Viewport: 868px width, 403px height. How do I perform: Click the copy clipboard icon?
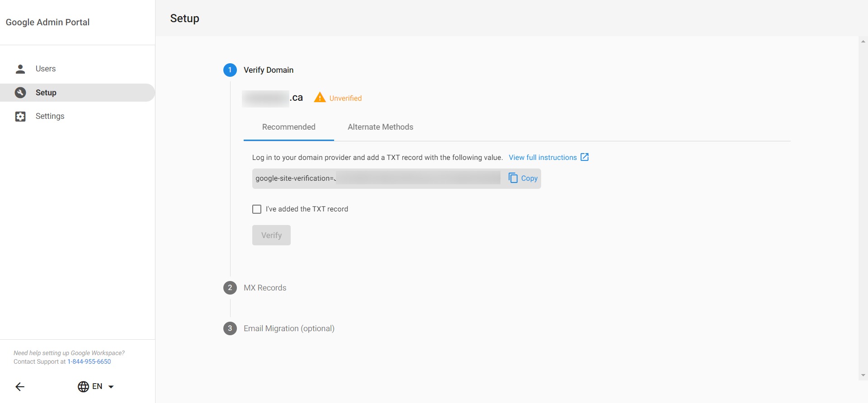point(513,178)
